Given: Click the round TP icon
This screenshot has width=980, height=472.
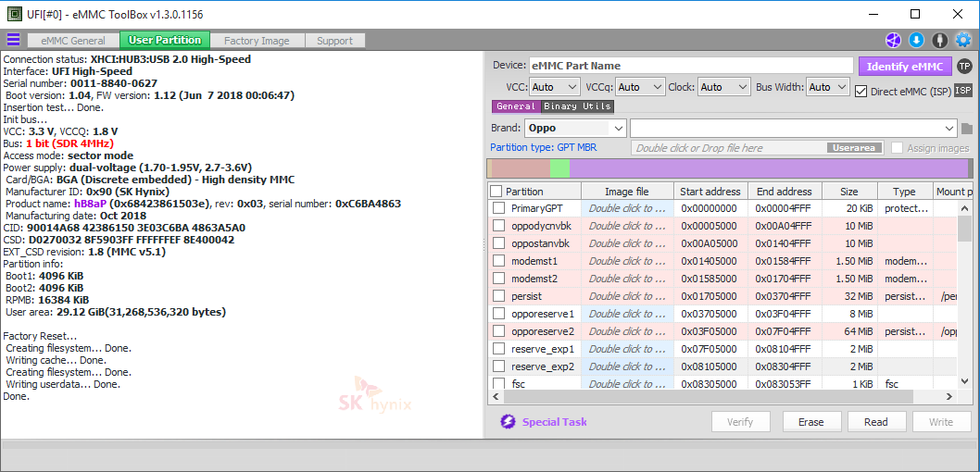Looking at the screenshot, I should (x=964, y=66).
